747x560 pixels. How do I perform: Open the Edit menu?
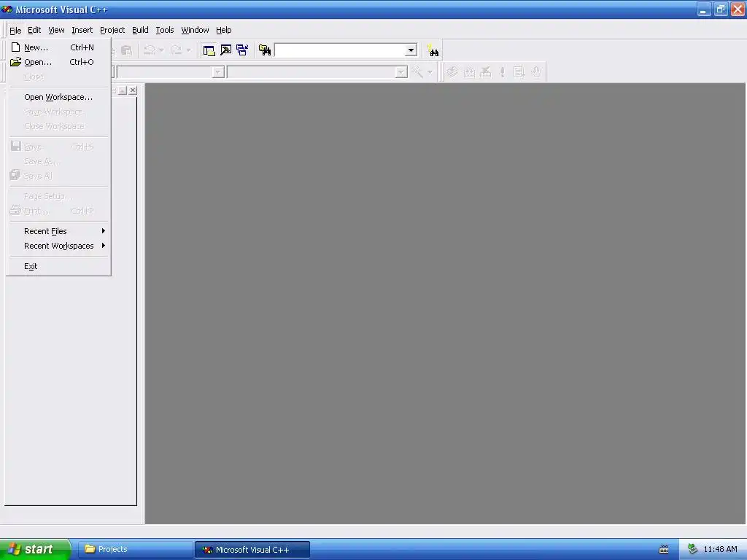point(34,30)
